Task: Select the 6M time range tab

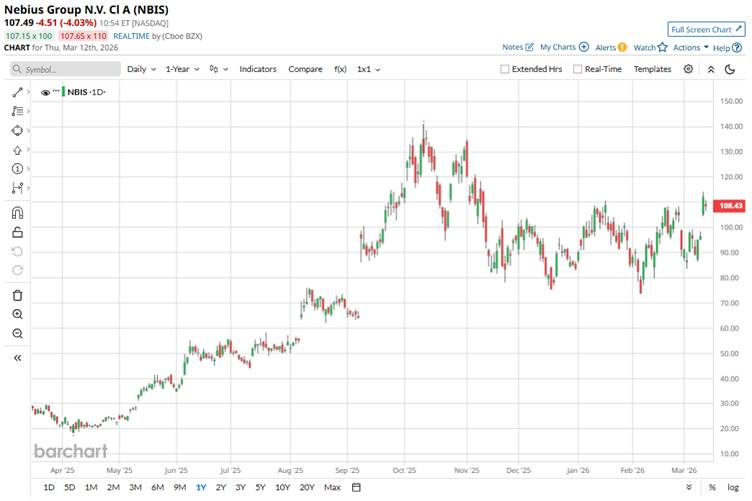Action: pos(157,487)
